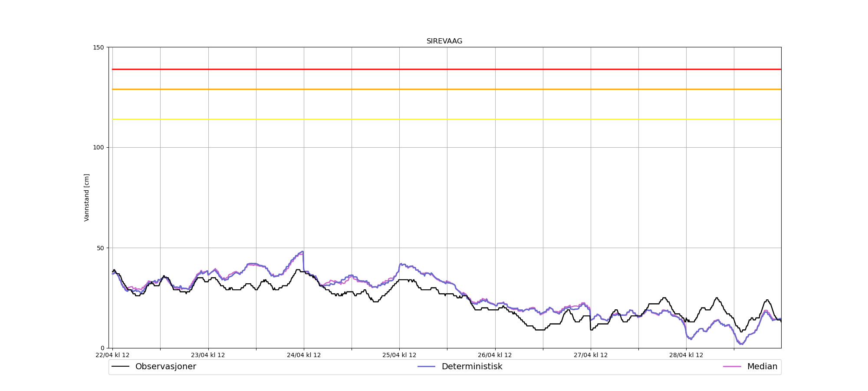
Task: Click the forecast peak just before 24/04 kl 12
Action: [302, 252]
